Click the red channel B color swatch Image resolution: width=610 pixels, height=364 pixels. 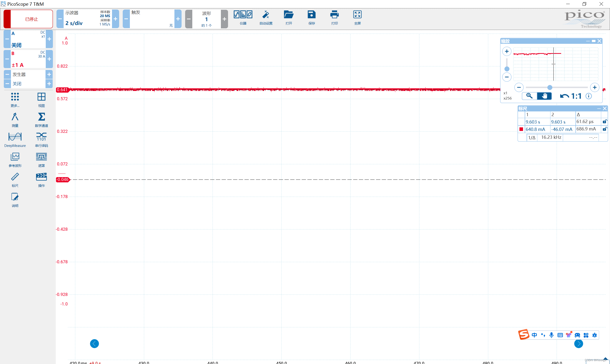521,129
